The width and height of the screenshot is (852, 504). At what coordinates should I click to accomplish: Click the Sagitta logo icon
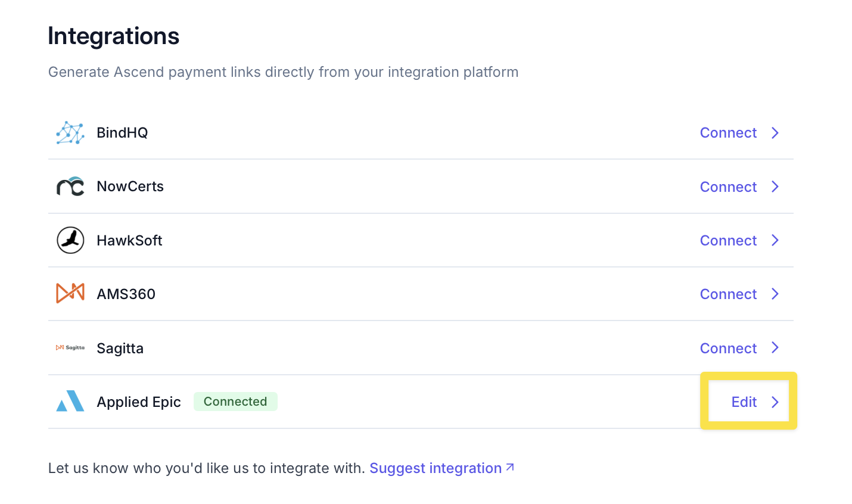coord(70,348)
